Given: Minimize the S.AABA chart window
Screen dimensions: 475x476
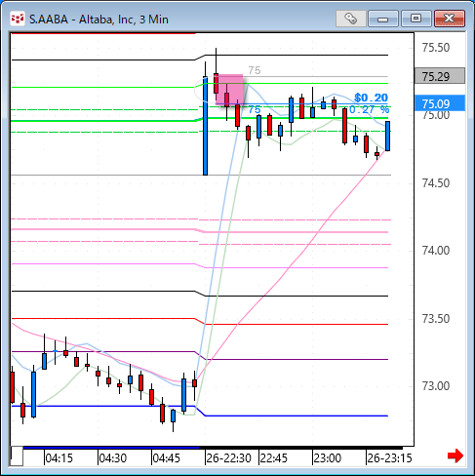Looking at the screenshot, I should click(383, 19).
